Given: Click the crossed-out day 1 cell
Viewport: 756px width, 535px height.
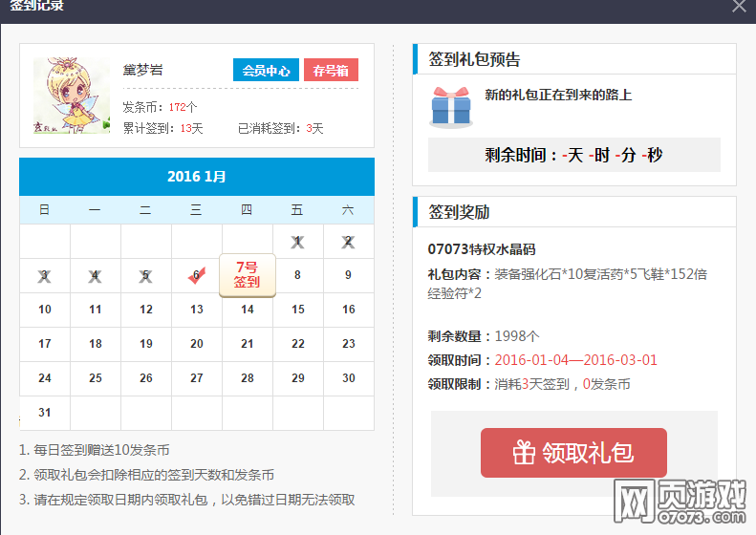Looking at the screenshot, I should pyautogui.click(x=297, y=242).
